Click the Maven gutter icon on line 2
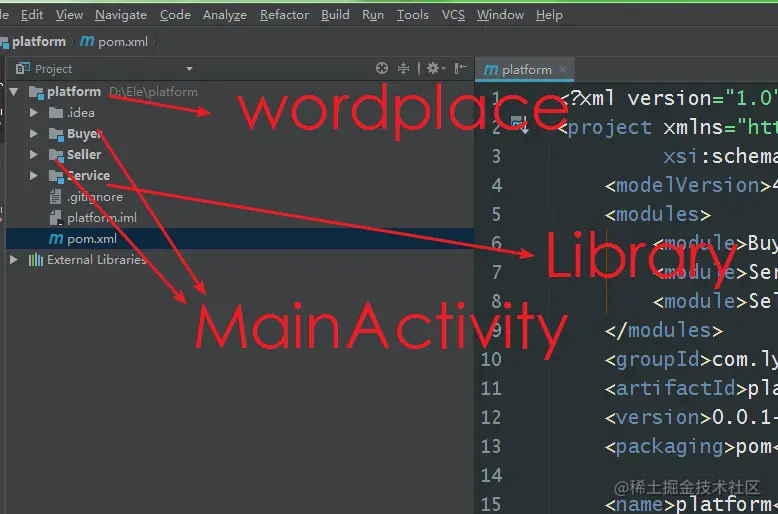This screenshot has height=514, width=778. click(519, 123)
